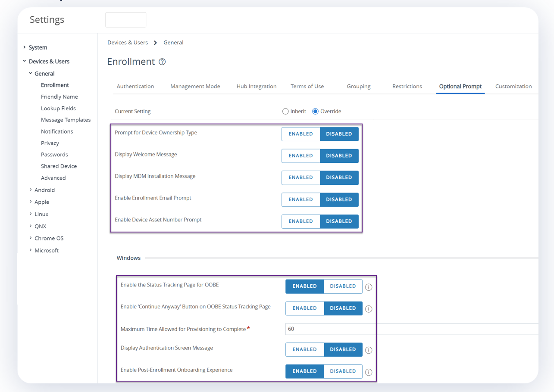Disable the Status Tracking Page for OOBE
Image resolution: width=554 pixels, height=392 pixels.
pos(343,286)
